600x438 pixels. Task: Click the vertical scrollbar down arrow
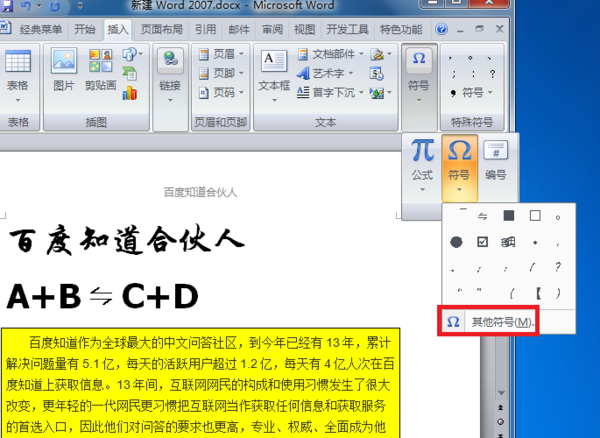[x=501, y=393]
